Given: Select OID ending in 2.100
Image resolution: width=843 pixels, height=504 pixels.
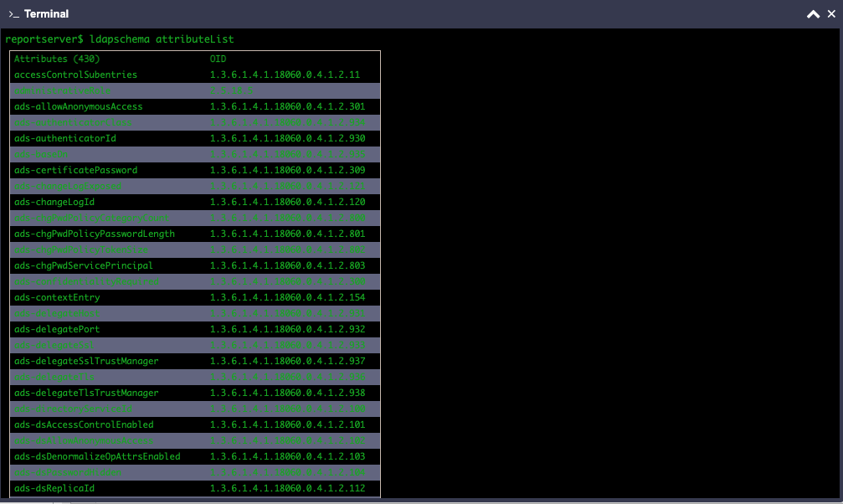Looking at the screenshot, I should pos(288,409).
